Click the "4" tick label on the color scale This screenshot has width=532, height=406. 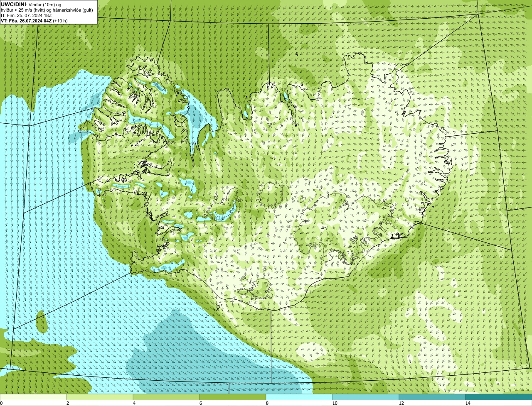134,403
